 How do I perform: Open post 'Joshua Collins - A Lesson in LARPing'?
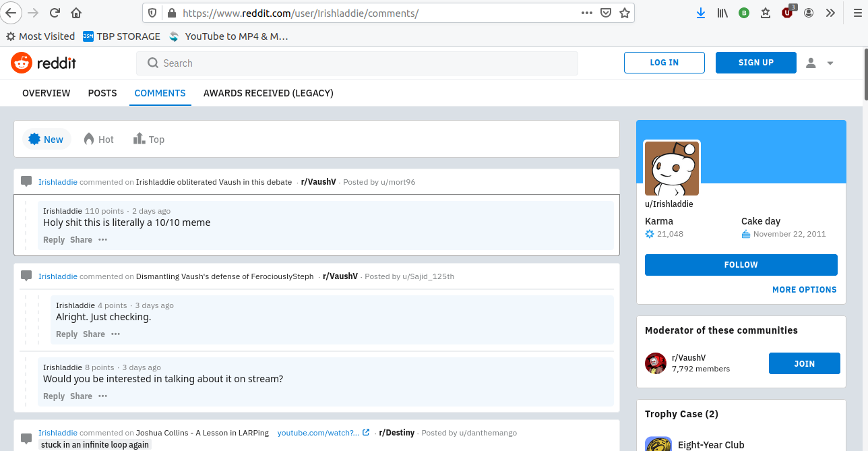point(202,433)
